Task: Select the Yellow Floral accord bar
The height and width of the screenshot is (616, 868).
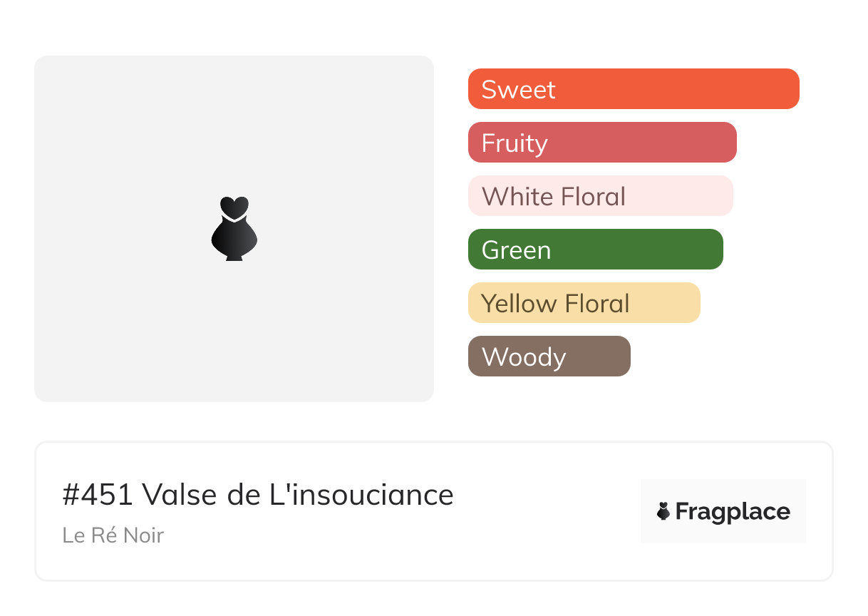Action: [584, 303]
